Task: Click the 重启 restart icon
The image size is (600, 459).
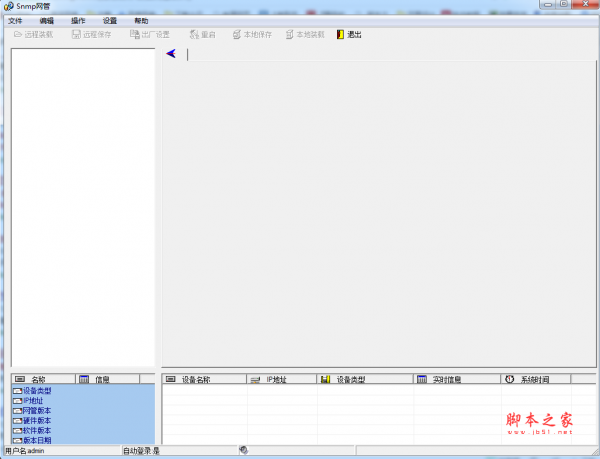Action: pyautogui.click(x=194, y=34)
